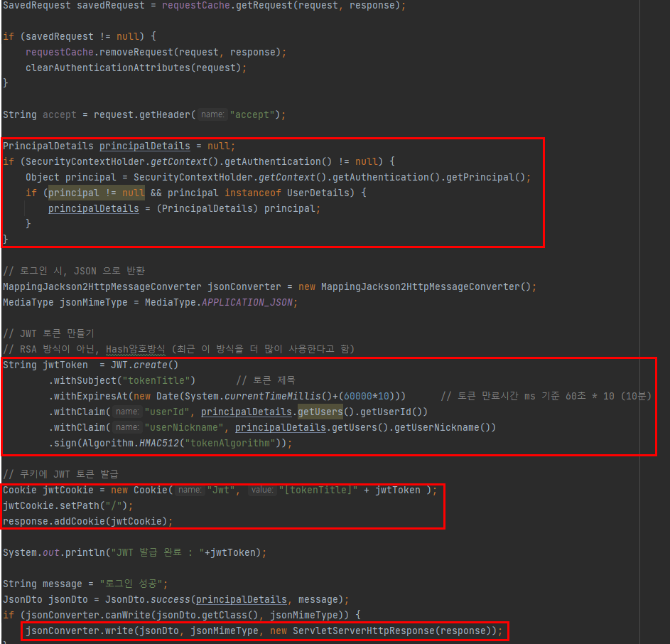Click .sign(Algorithm.HMAC512("tokenAlgorithm")) line
This screenshot has height=644, width=670.
tap(171, 443)
